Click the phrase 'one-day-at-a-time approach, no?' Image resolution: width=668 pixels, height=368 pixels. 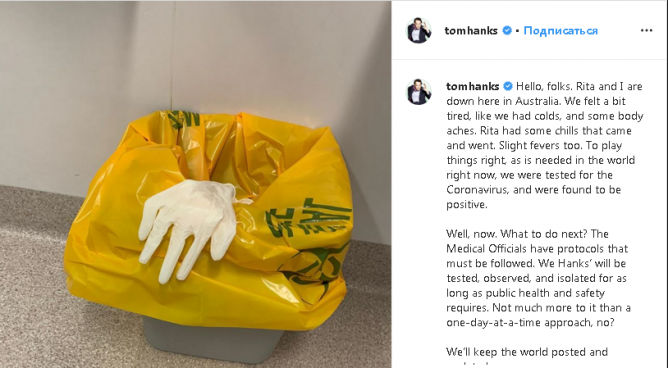coord(530,322)
